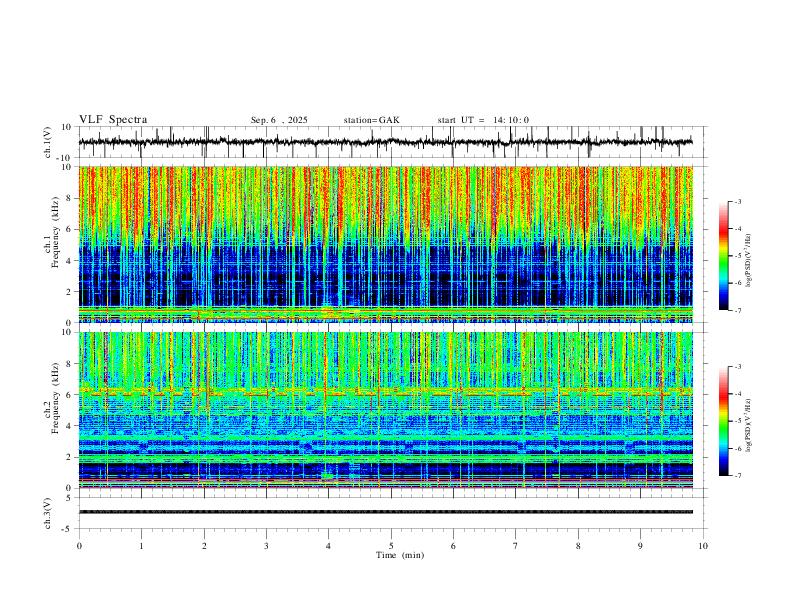
Task: Click the 6 kHz horizontal line in ch.2 spectrogram
Action: point(386,392)
